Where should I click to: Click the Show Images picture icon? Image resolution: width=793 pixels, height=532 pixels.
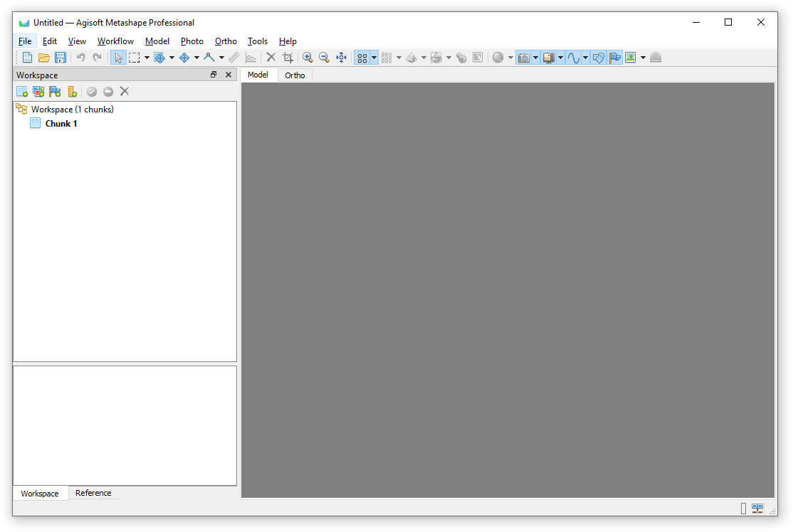[x=631, y=58]
